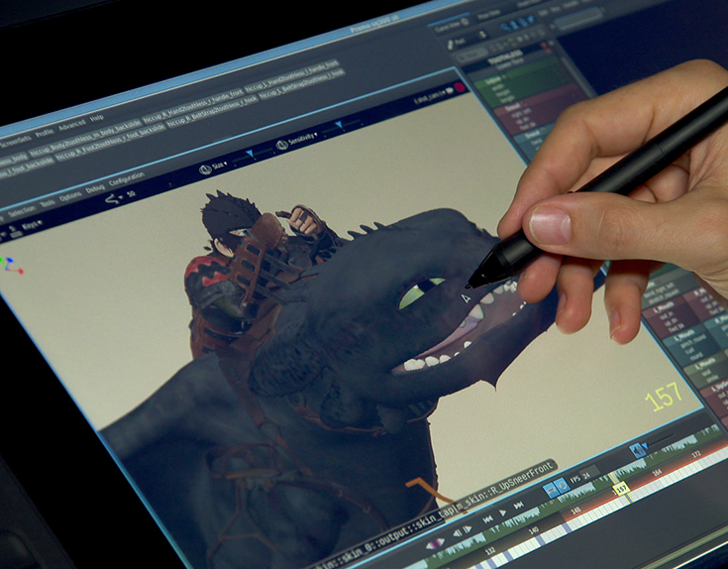The image size is (728, 569).
Task: Adjust the Sensitivity slider handle
Action: 340,125
